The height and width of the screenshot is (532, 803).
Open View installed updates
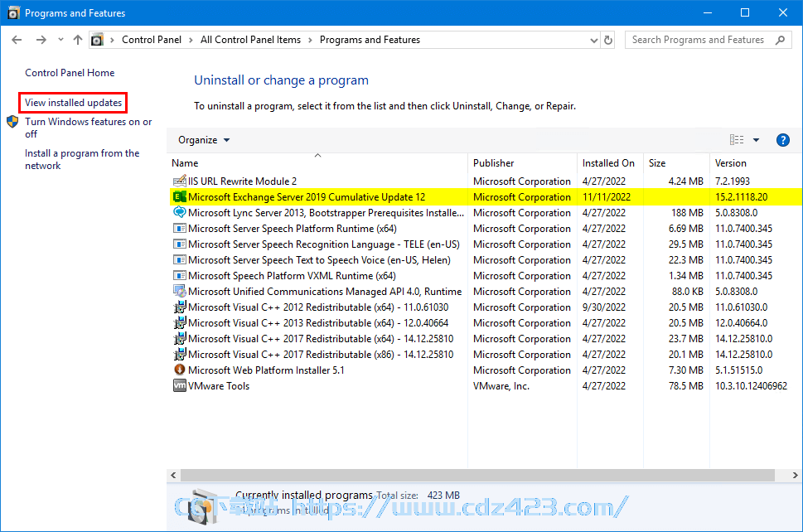tap(73, 103)
